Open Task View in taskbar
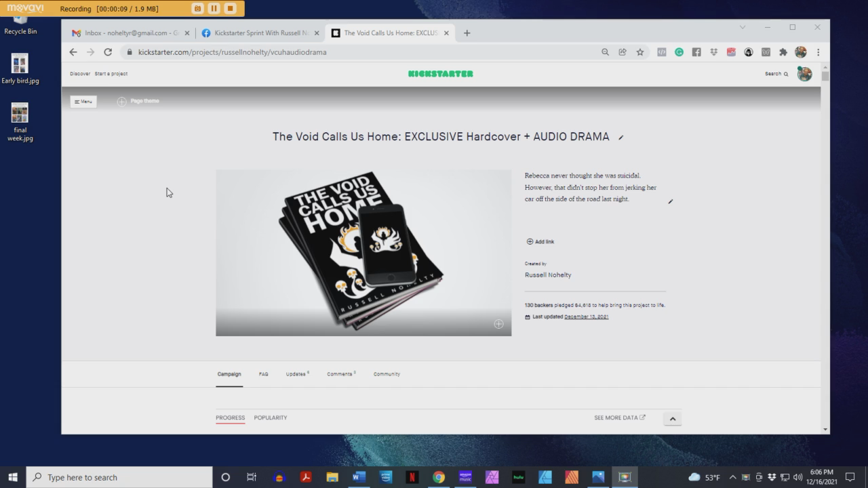Image resolution: width=868 pixels, height=488 pixels. pos(252,477)
